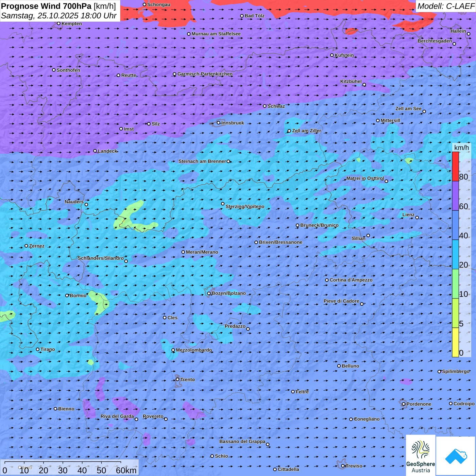The width and height of the screenshot is (476, 476).
Task: Click the Predazzo label
Action: tap(235, 326)
